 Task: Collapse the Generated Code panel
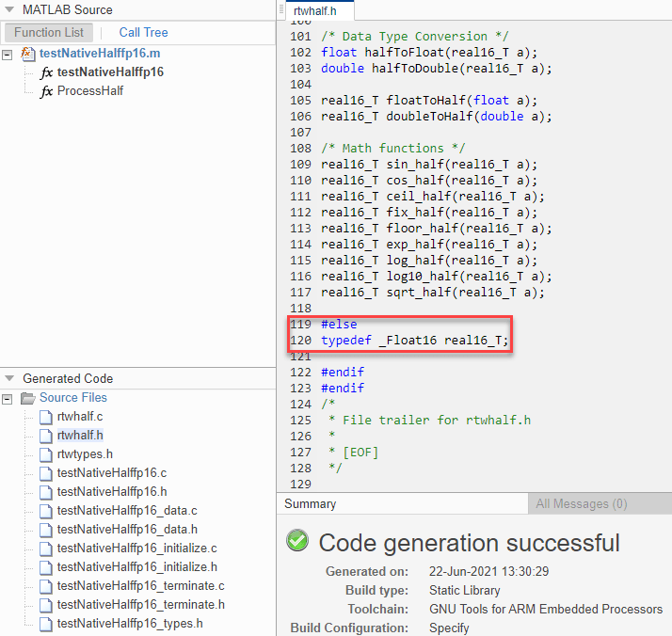pyautogui.click(x=9, y=378)
